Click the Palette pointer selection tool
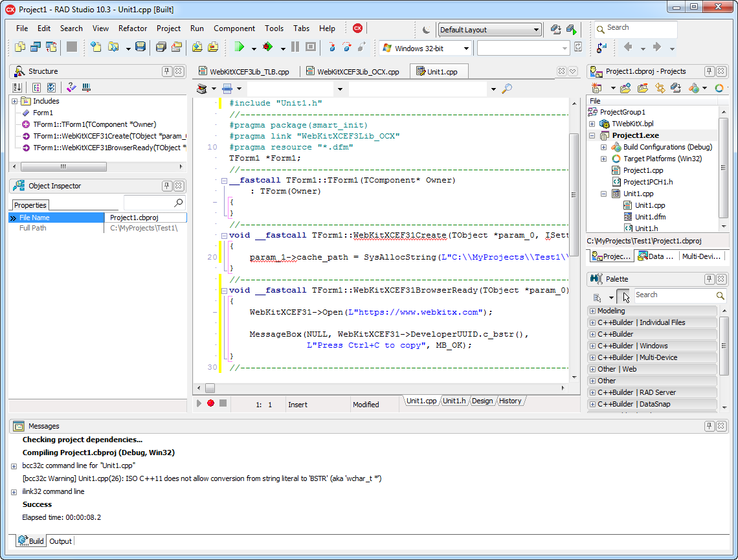 point(624,297)
